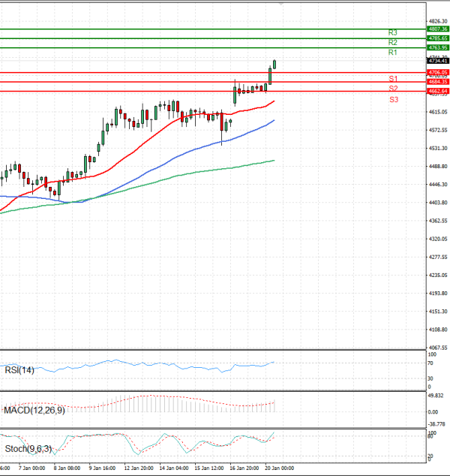The height and width of the screenshot is (476, 450).
Task: Click the 4662.64 red price tag
Action: coord(437,91)
